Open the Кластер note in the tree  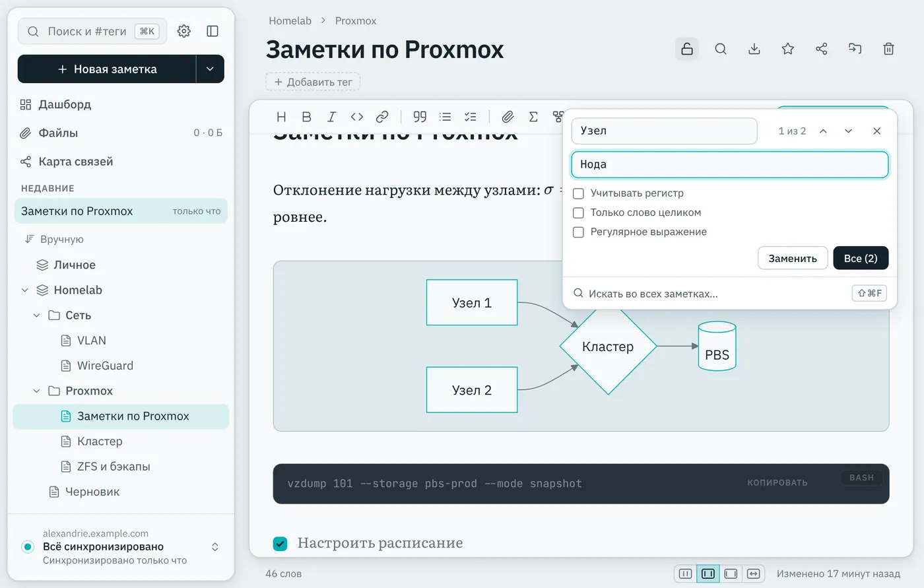pyautogui.click(x=121, y=441)
